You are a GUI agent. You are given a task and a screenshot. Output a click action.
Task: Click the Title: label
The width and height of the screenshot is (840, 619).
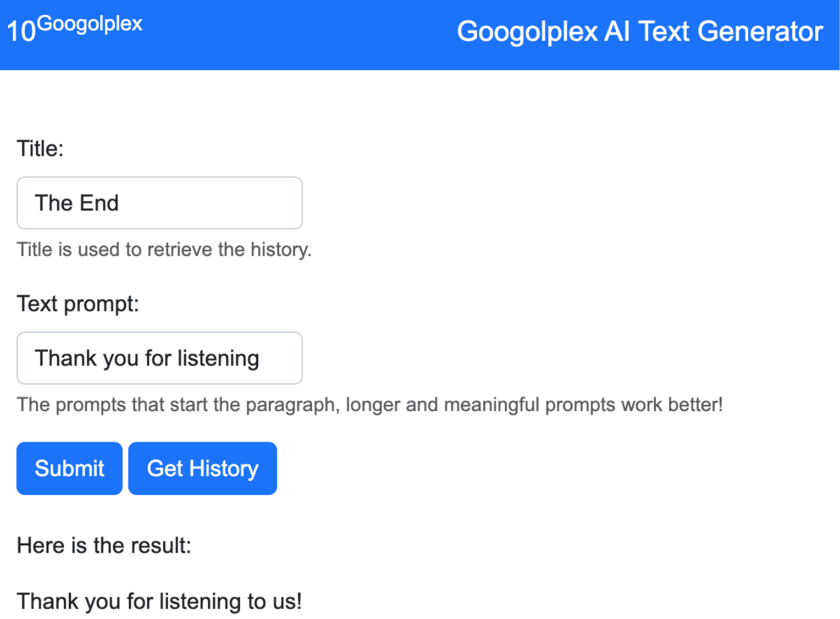point(40,149)
